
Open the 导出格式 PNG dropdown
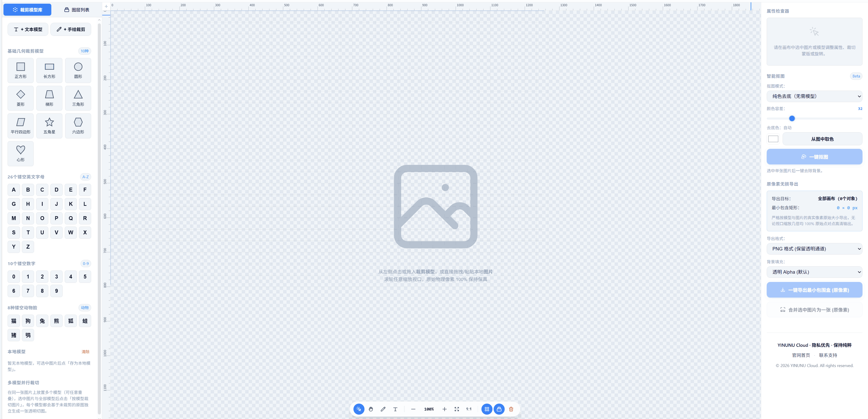coord(814,249)
